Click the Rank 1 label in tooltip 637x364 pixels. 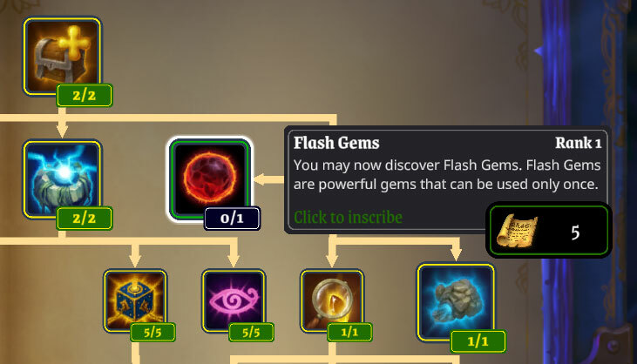tap(578, 143)
